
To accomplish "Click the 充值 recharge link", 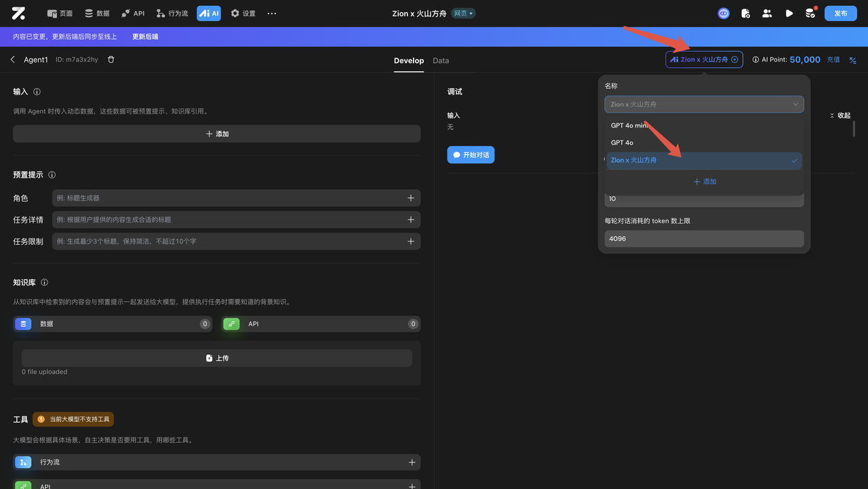I will [x=833, y=60].
